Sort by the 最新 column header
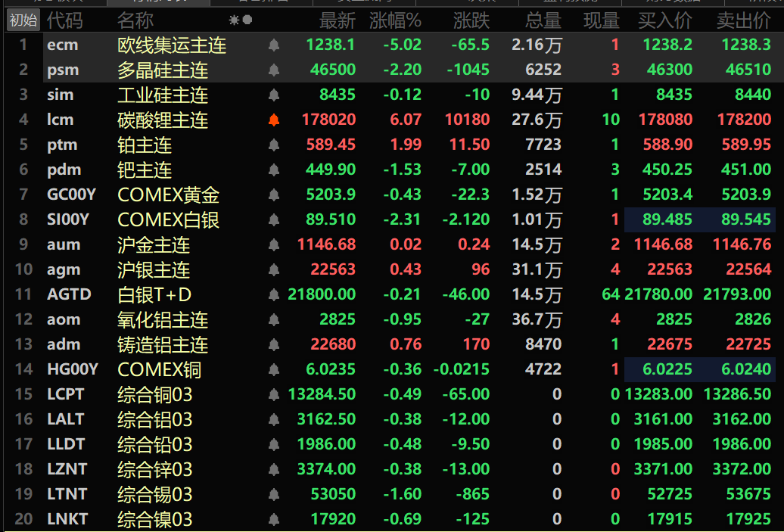This screenshot has width=784, height=532. point(337,20)
